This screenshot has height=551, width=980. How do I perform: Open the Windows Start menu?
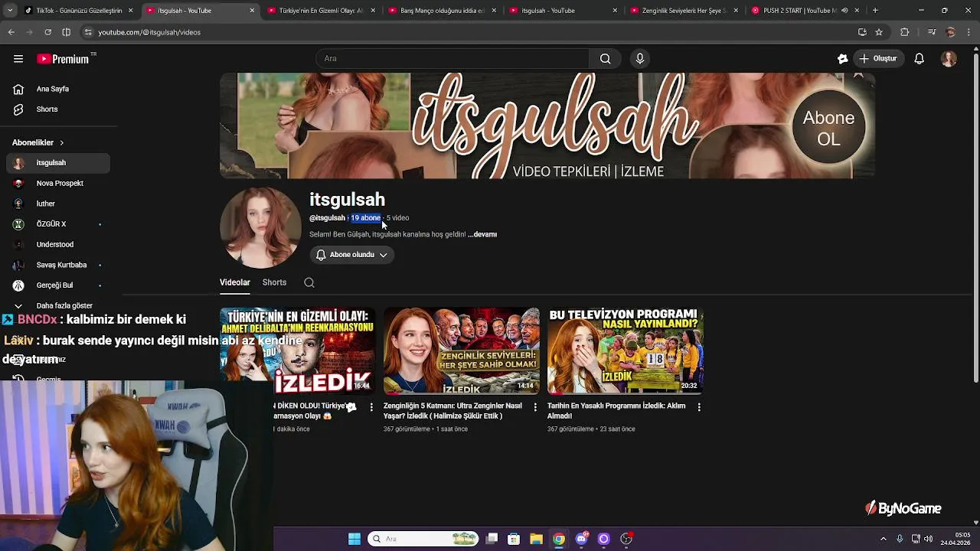(x=354, y=539)
